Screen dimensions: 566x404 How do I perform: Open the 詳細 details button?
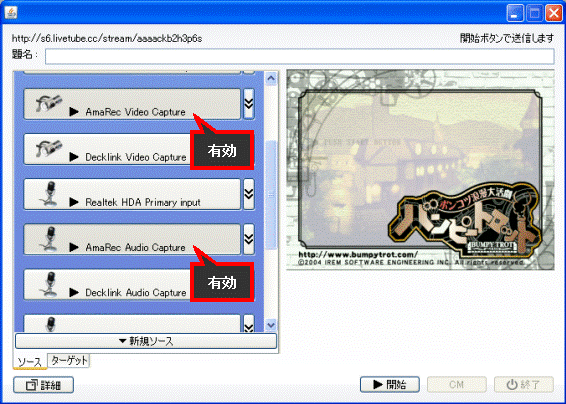click(x=43, y=385)
